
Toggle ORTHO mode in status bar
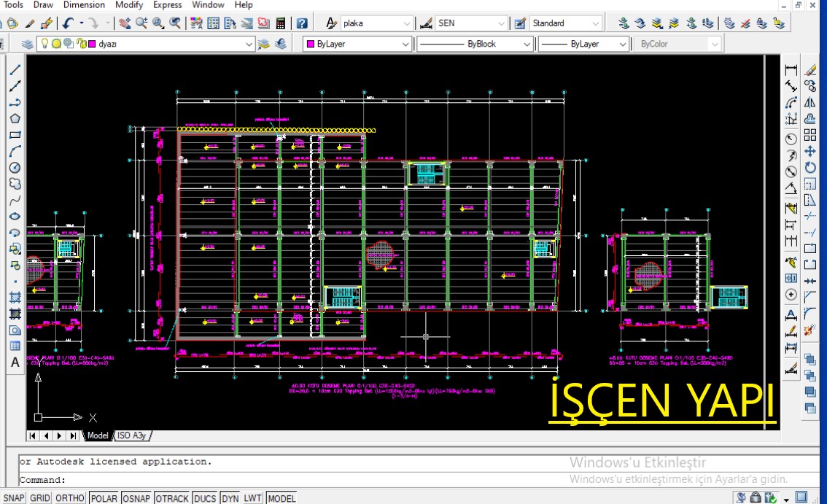[70, 498]
